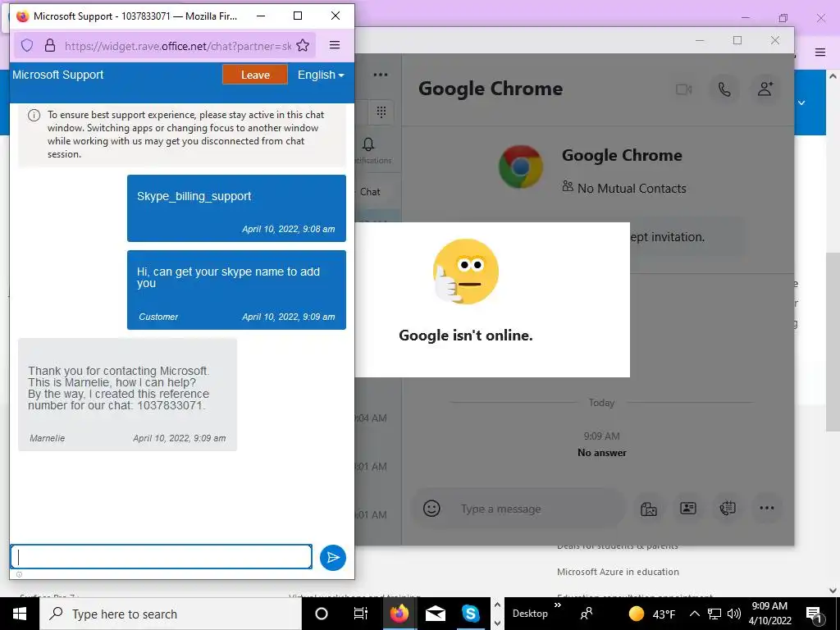The width and height of the screenshot is (840, 630).
Task: Click the No Mutual Contacts label
Action: (x=632, y=188)
